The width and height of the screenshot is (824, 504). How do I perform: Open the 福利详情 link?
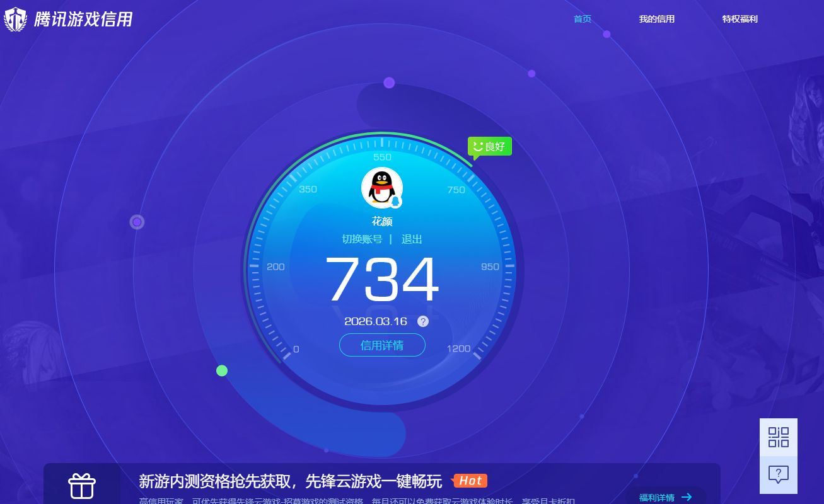pyautogui.click(x=656, y=497)
